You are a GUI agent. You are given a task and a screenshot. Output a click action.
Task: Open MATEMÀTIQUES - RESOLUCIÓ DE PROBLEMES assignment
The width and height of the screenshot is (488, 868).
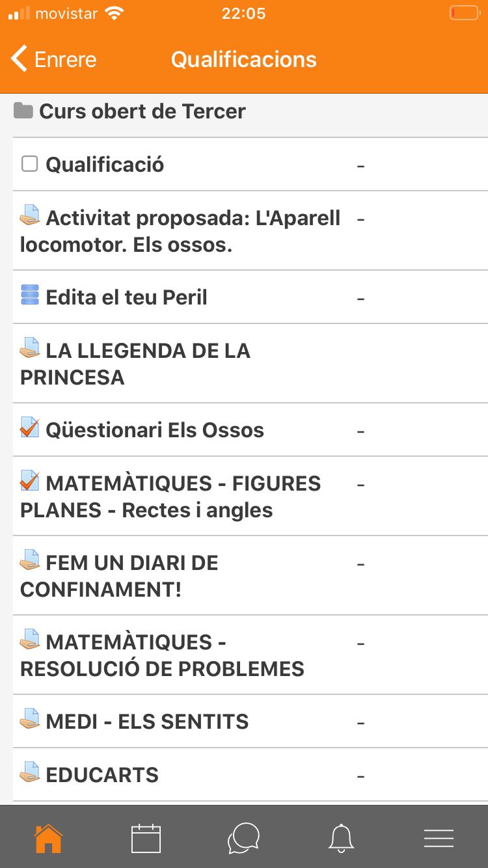pos(162,655)
